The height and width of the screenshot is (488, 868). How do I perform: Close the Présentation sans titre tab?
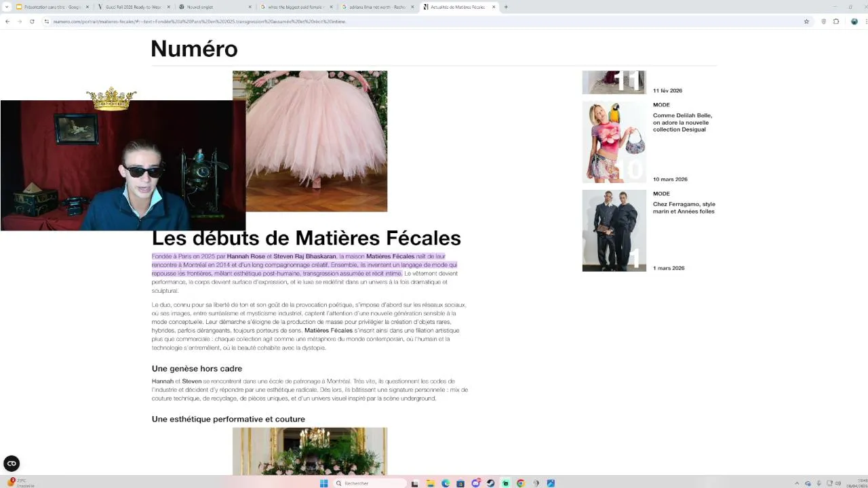87,7
